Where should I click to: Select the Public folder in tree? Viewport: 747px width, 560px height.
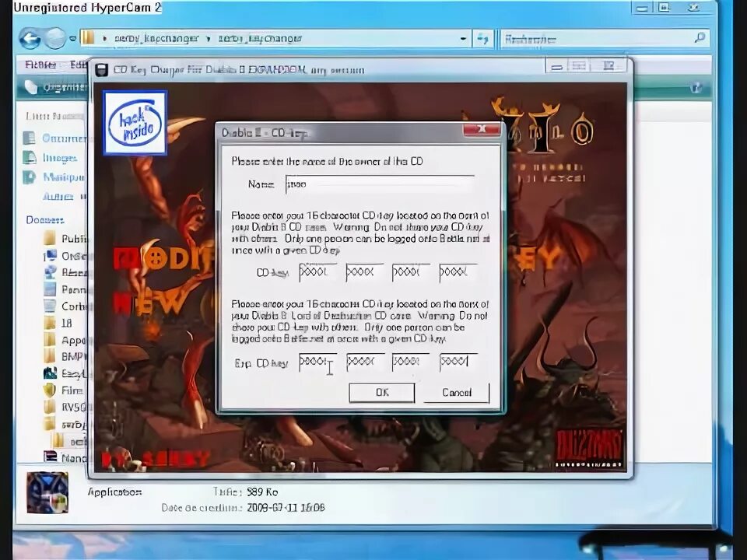click(x=65, y=238)
